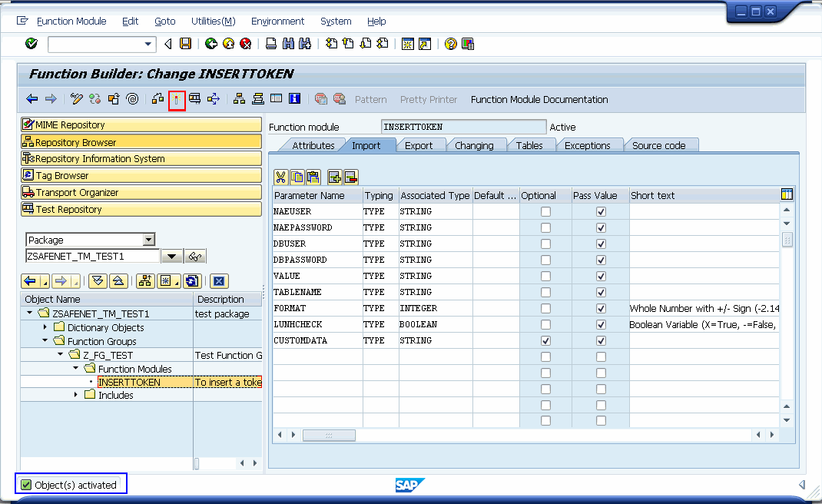
Task: Uncheck Optional checkbox for CUSTOMDATA
Action: tap(545, 341)
